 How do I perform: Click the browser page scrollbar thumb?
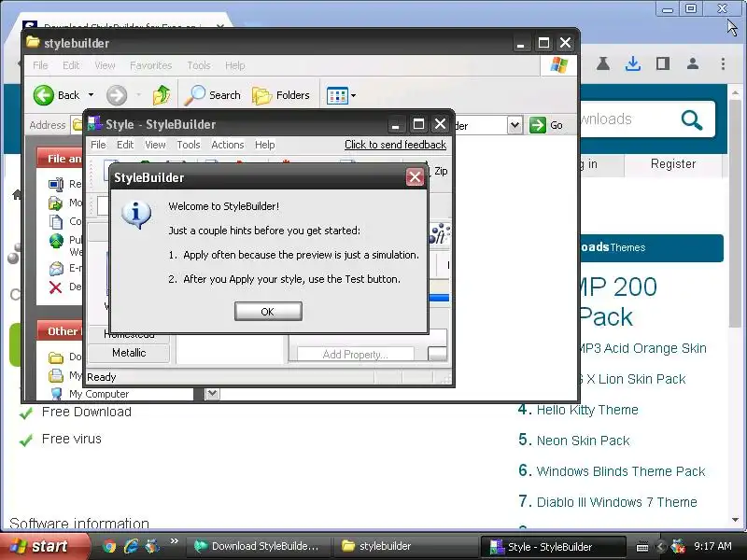point(735,212)
